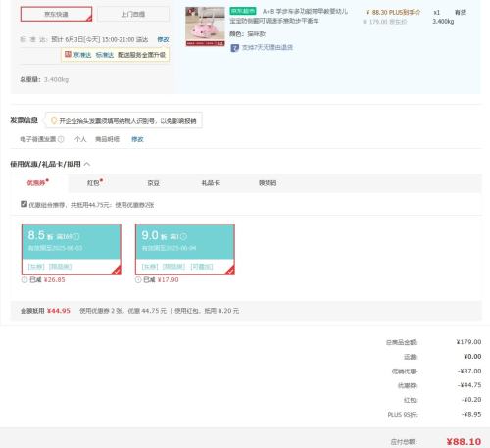Collapse the 使用优惠/礼品卡/抵用 section chevron
Screen dimensions: 490x448
[x=87, y=164]
